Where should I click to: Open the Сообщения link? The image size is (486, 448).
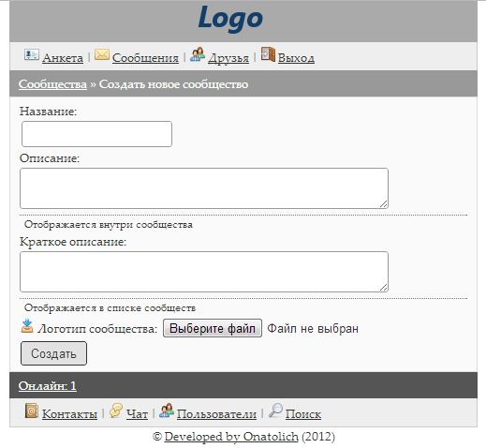point(145,58)
